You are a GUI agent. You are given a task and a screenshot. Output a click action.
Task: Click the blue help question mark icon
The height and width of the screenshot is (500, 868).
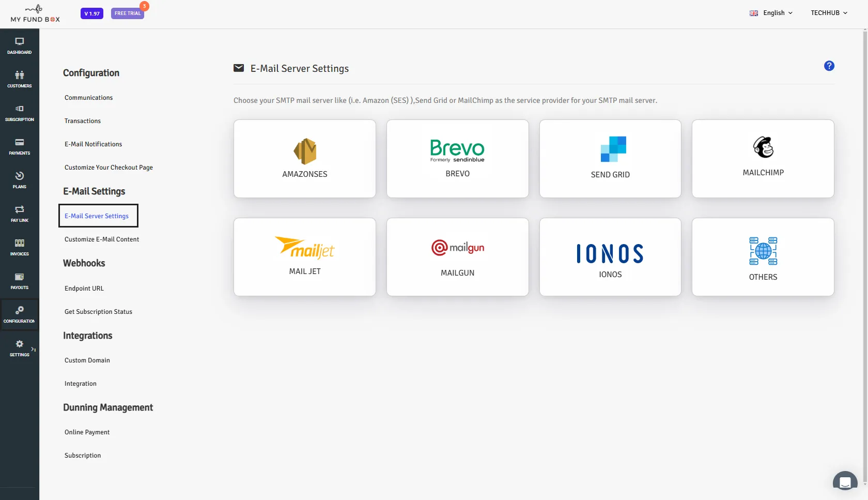pos(829,66)
